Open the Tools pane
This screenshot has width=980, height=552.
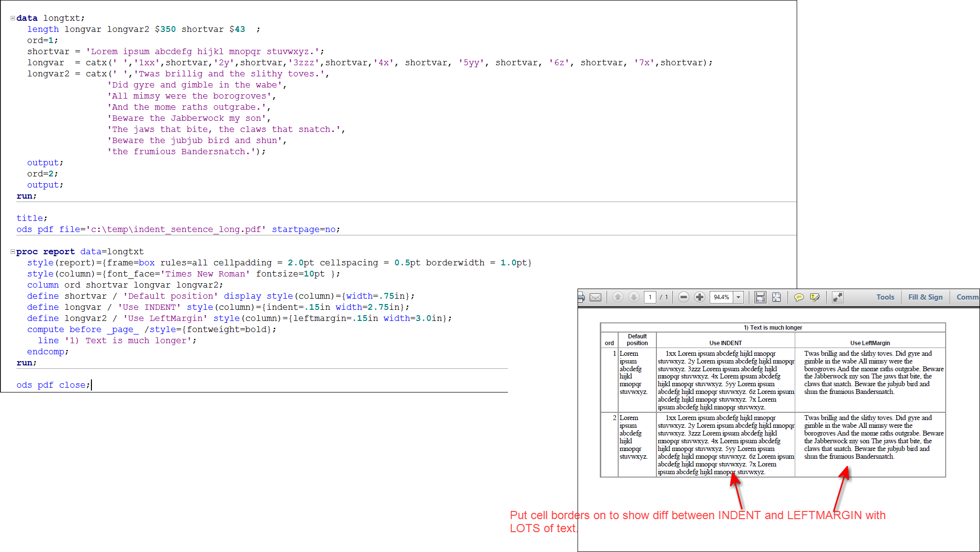click(885, 297)
